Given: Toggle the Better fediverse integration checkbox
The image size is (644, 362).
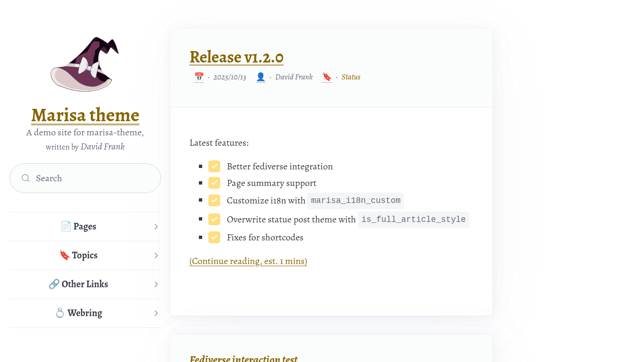Looking at the screenshot, I should (214, 166).
